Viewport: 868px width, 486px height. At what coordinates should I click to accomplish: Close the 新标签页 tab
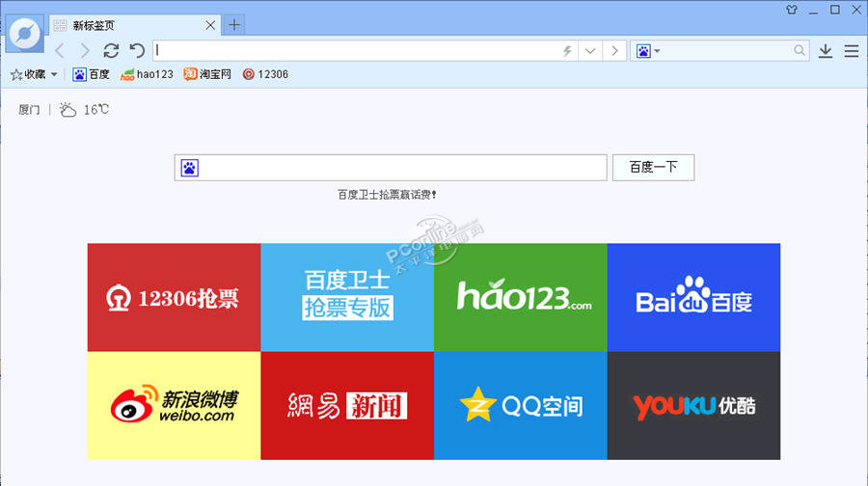(210, 25)
